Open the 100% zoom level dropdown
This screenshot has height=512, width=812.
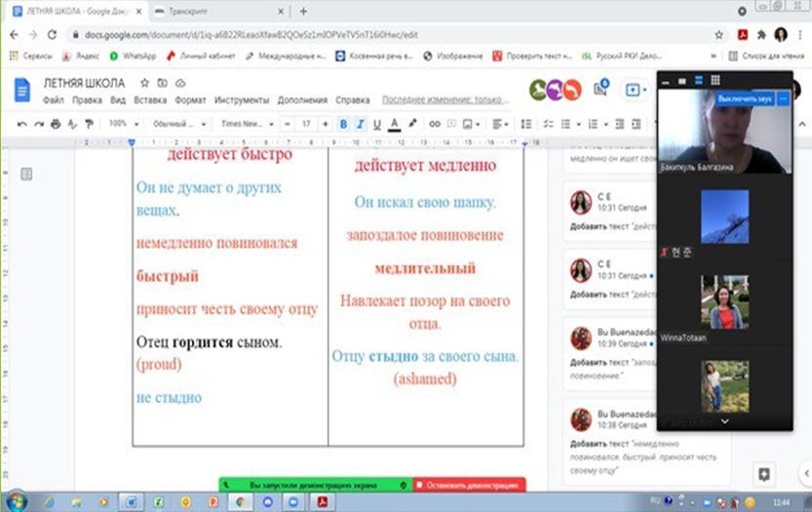[123, 124]
